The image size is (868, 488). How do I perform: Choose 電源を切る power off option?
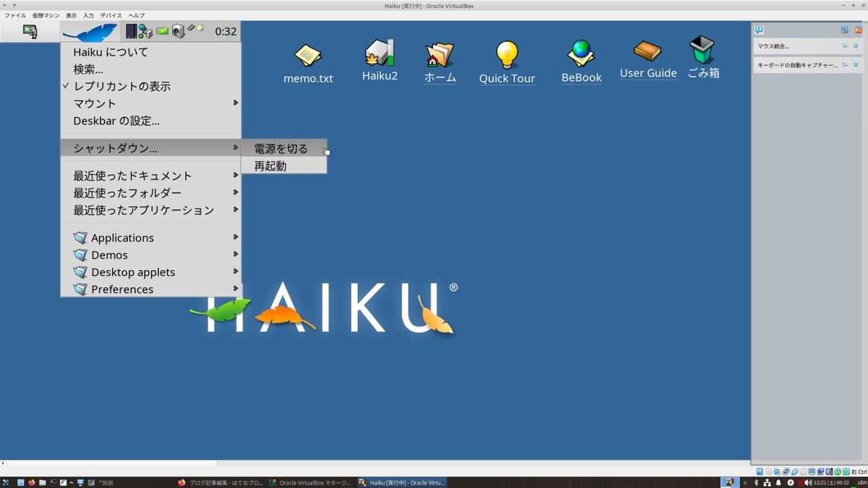(x=284, y=149)
